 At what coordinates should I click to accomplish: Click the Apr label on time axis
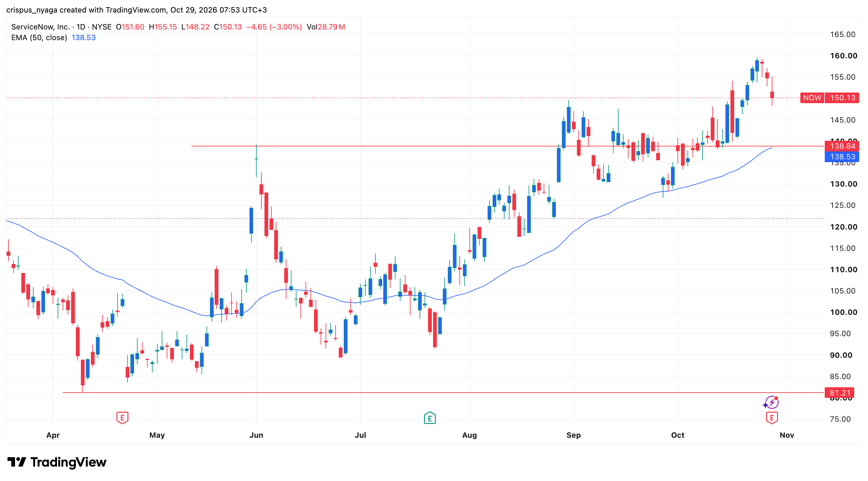coord(53,435)
